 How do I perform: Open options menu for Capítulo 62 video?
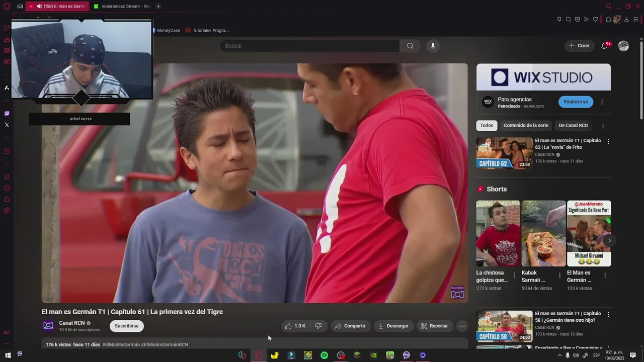608,142
